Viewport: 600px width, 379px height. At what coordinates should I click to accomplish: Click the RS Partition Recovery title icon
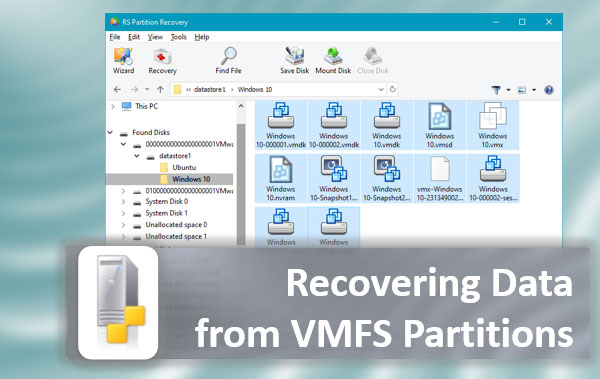(114, 22)
